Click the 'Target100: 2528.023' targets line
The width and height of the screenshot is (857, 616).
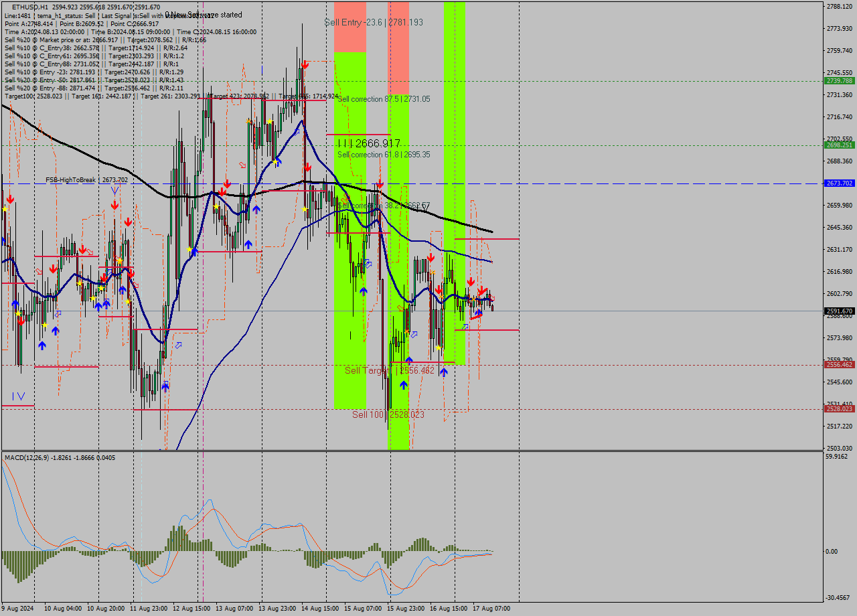[171, 96]
